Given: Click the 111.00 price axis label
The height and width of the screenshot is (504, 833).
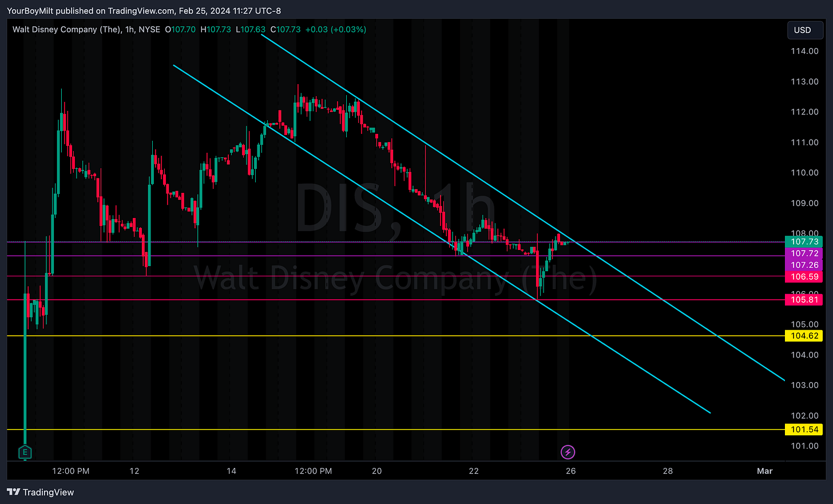Looking at the screenshot, I should click(x=804, y=142).
